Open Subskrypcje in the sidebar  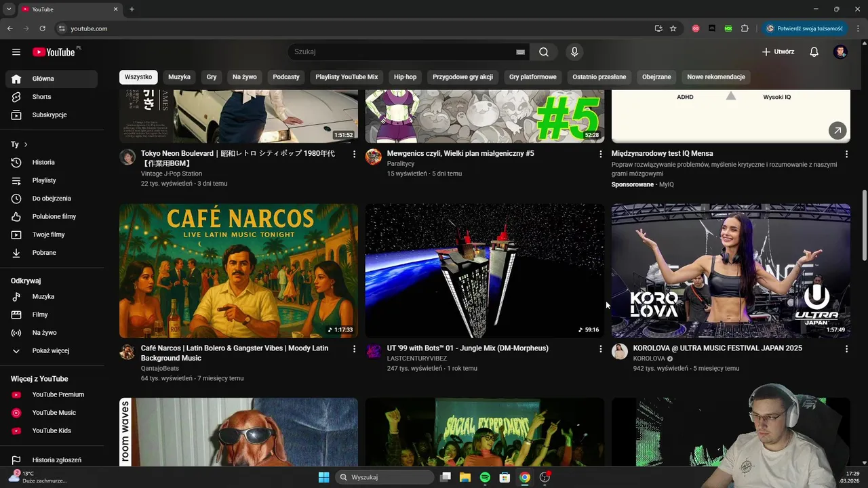coord(52,115)
